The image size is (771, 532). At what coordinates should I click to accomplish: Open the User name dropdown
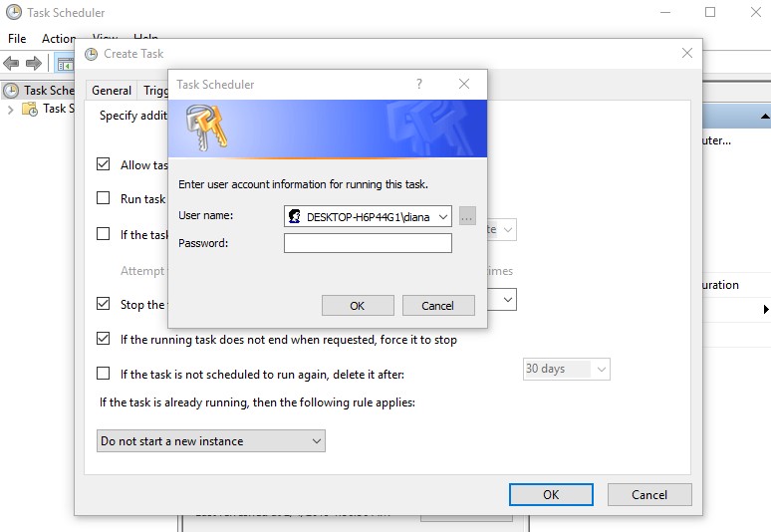443,217
